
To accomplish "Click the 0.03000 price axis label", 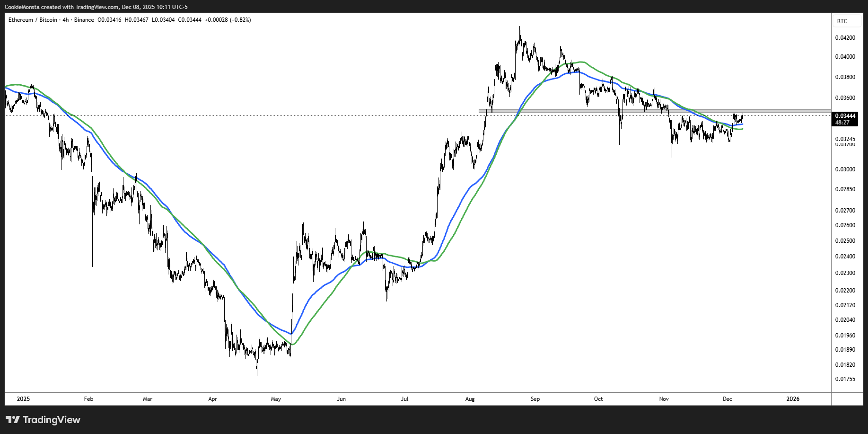I will (x=845, y=169).
